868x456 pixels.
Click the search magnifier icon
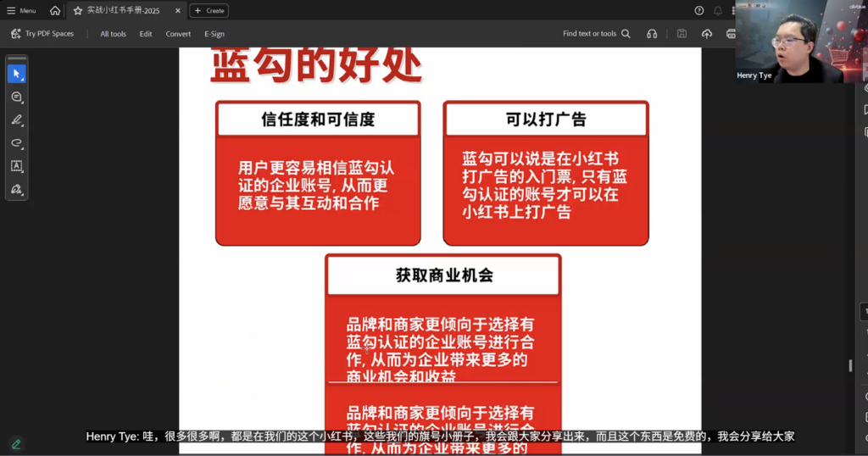[626, 34]
